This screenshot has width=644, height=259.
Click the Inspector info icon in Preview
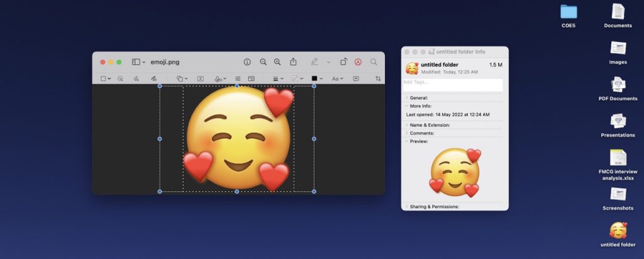[x=247, y=62]
